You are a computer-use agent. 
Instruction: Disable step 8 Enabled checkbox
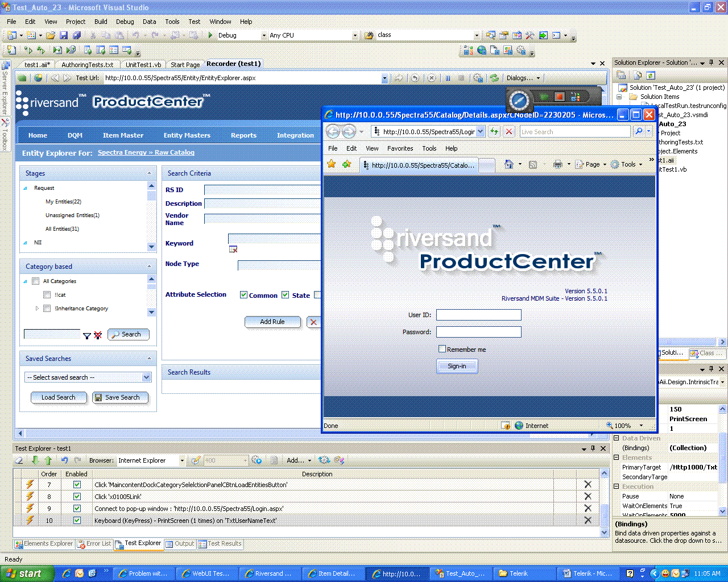77,496
